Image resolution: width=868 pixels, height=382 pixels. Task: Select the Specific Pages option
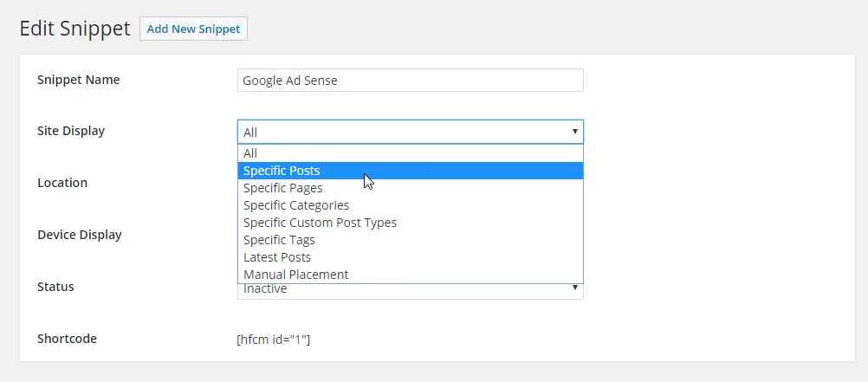(411, 188)
